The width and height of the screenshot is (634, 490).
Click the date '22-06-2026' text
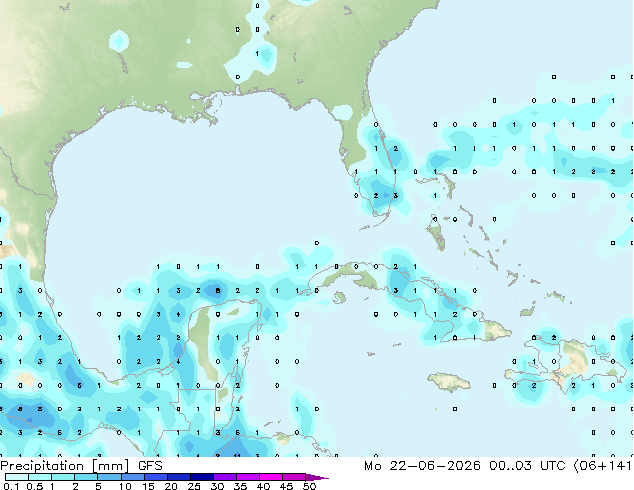pos(435,466)
